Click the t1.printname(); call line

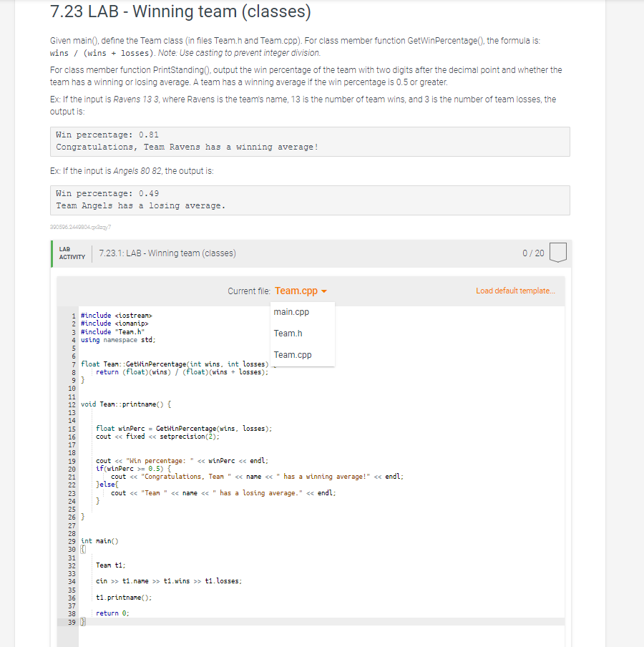(124, 598)
